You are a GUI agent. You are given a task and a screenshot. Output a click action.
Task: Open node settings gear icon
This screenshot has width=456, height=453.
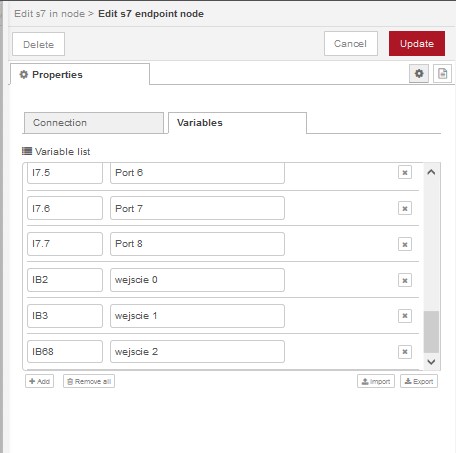419,73
